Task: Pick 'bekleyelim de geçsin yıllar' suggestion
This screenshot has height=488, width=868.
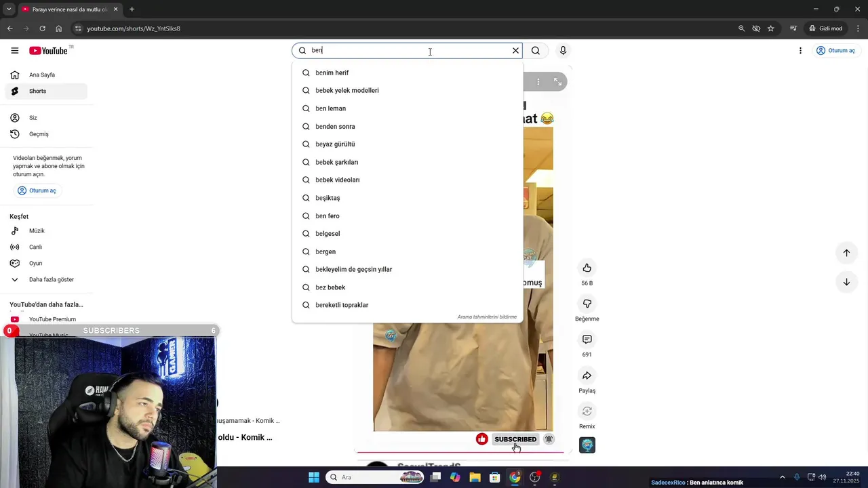Action: tap(408, 269)
